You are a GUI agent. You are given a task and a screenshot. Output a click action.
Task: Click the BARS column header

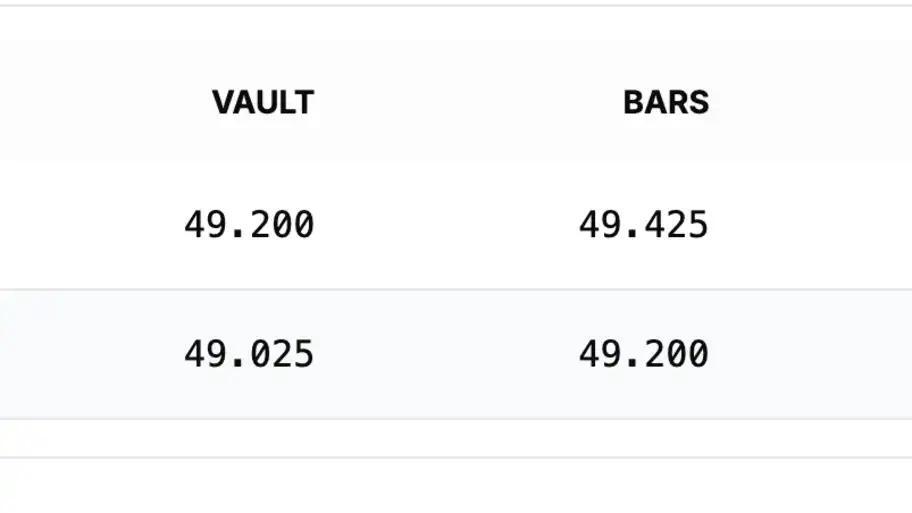(666, 102)
